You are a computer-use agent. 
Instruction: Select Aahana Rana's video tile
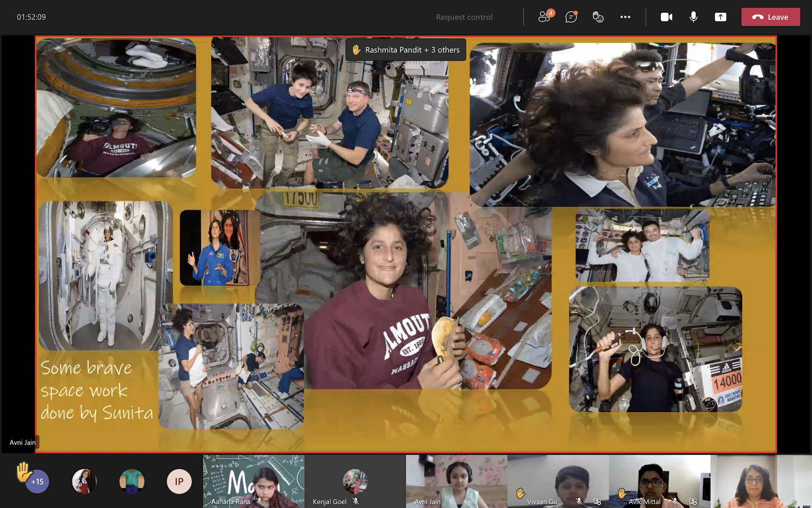[x=254, y=481]
